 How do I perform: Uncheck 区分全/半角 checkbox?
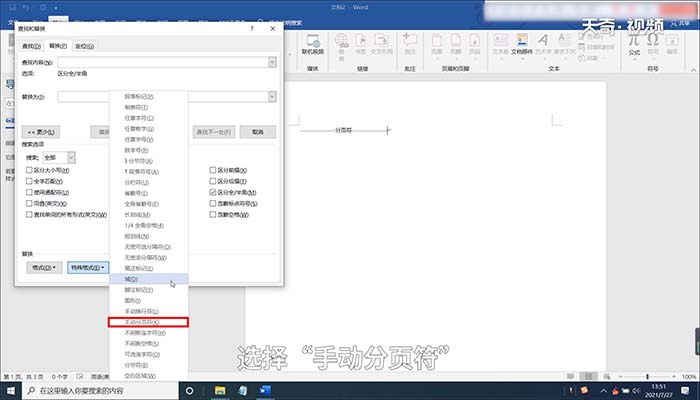coord(213,192)
